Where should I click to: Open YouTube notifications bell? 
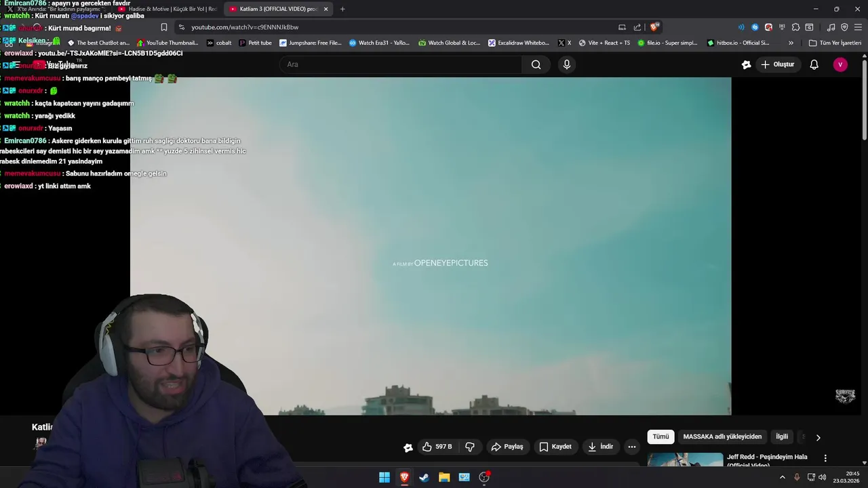pyautogui.click(x=814, y=64)
